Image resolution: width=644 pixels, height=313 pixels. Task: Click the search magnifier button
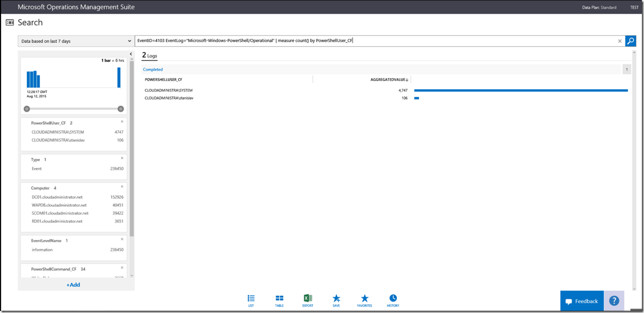pos(630,41)
